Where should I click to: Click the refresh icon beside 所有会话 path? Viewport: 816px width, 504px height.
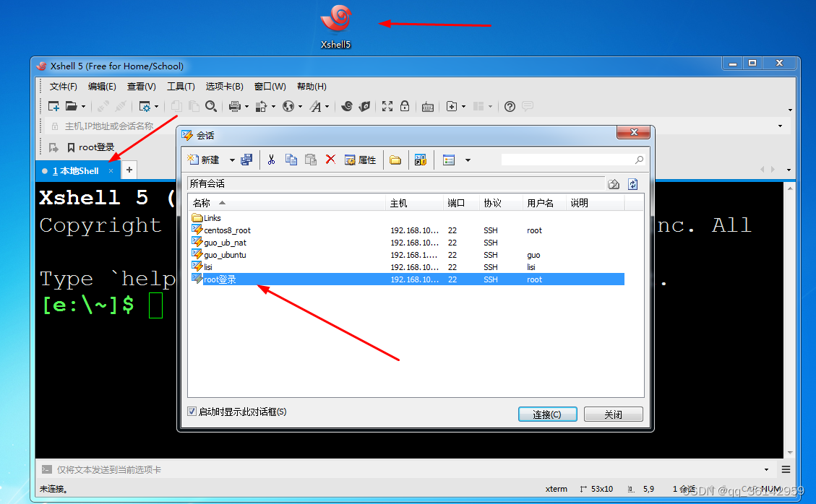point(633,184)
